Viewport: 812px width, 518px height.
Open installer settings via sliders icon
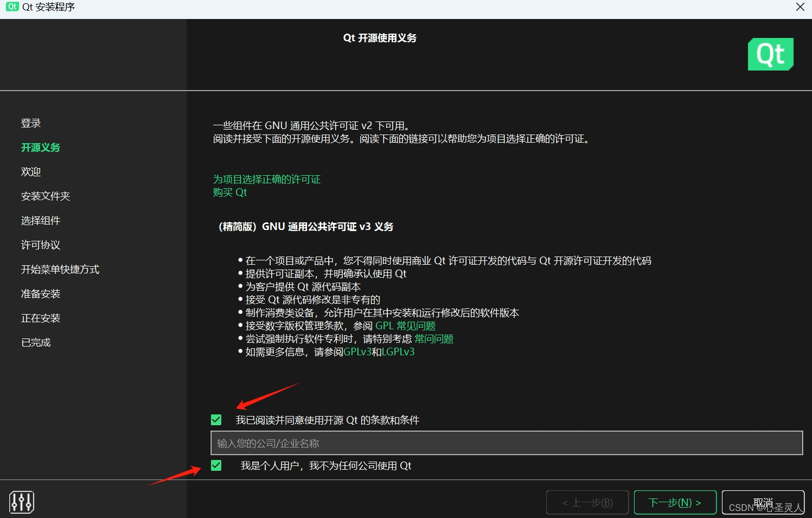coord(21,502)
